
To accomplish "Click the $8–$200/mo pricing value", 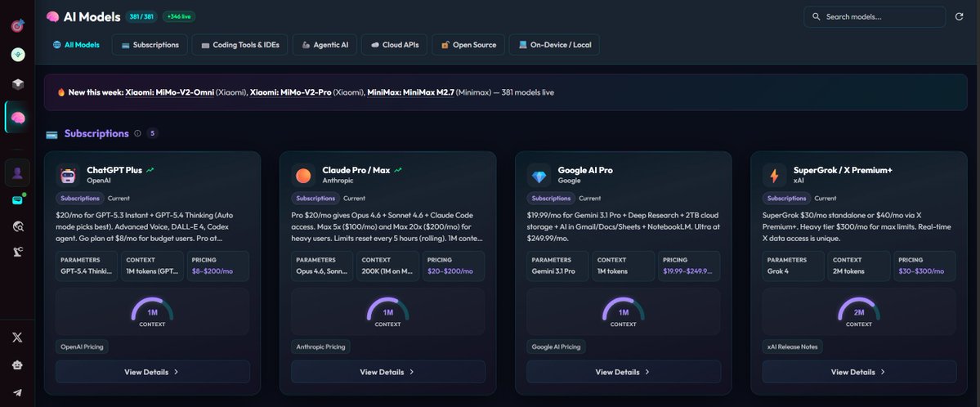I will tap(213, 271).
